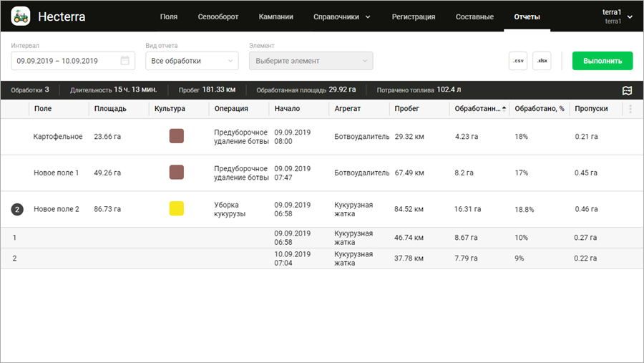Collapse the grouped rows badge for Новое поле 2
The height and width of the screenshot is (363, 644).
pos(17,209)
